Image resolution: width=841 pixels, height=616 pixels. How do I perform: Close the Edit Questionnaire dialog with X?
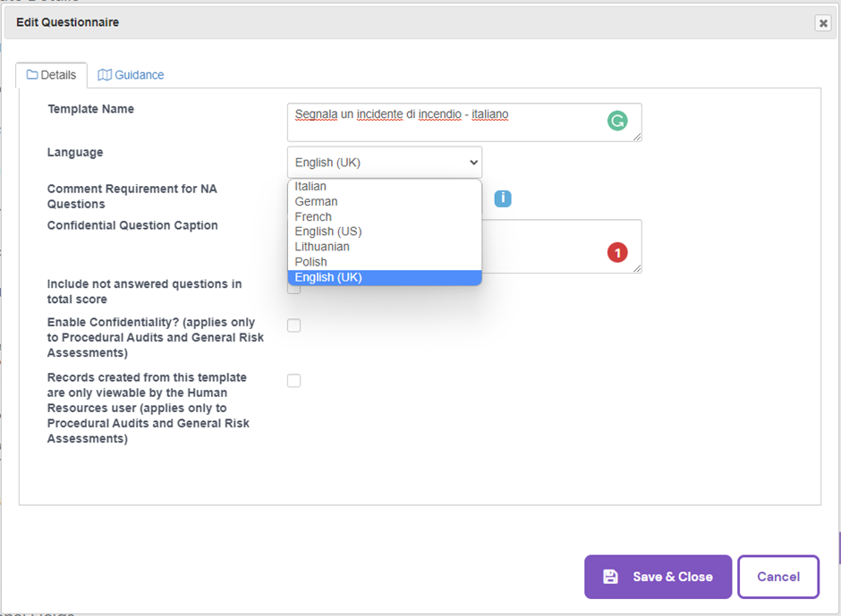click(822, 23)
